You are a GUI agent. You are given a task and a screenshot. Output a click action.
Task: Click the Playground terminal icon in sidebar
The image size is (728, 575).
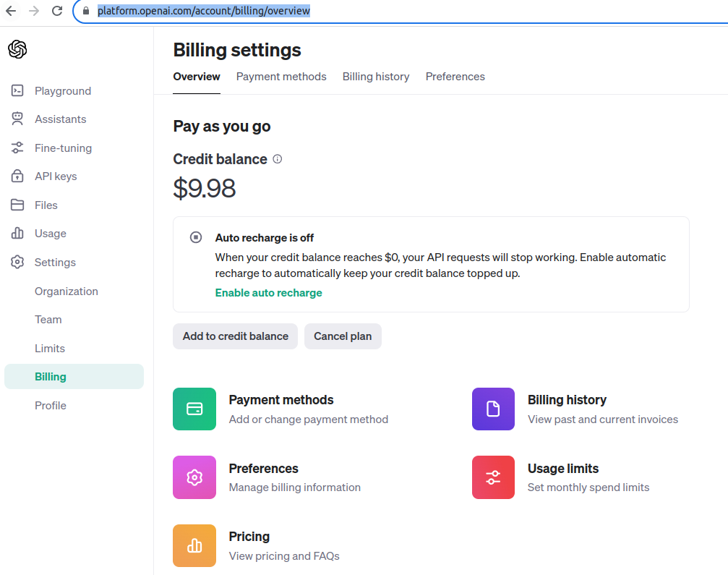tap(17, 90)
